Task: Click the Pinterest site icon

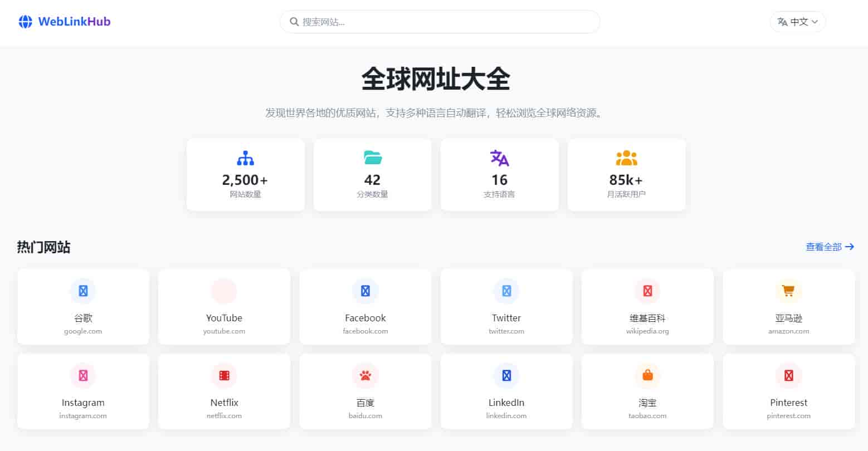Action: click(x=788, y=376)
